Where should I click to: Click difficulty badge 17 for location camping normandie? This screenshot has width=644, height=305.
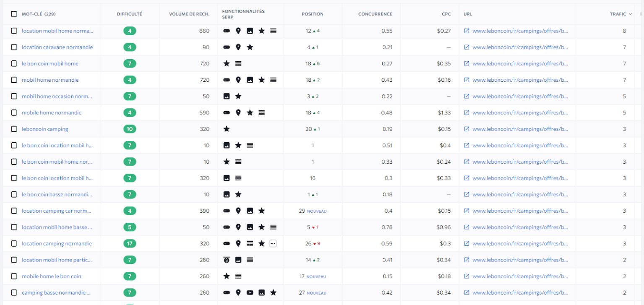pyautogui.click(x=130, y=244)
